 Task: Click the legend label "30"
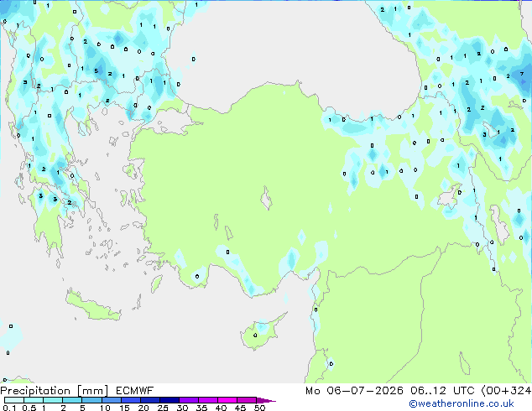coord(182,408)
